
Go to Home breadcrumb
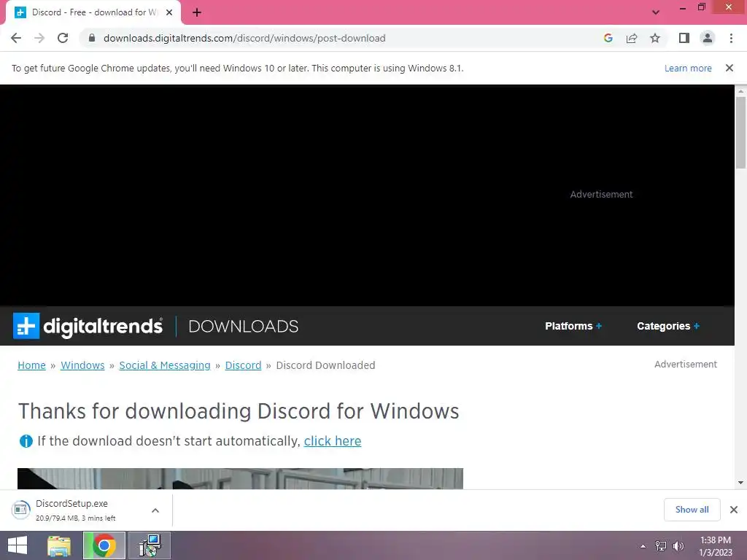(x=31, y=365)
